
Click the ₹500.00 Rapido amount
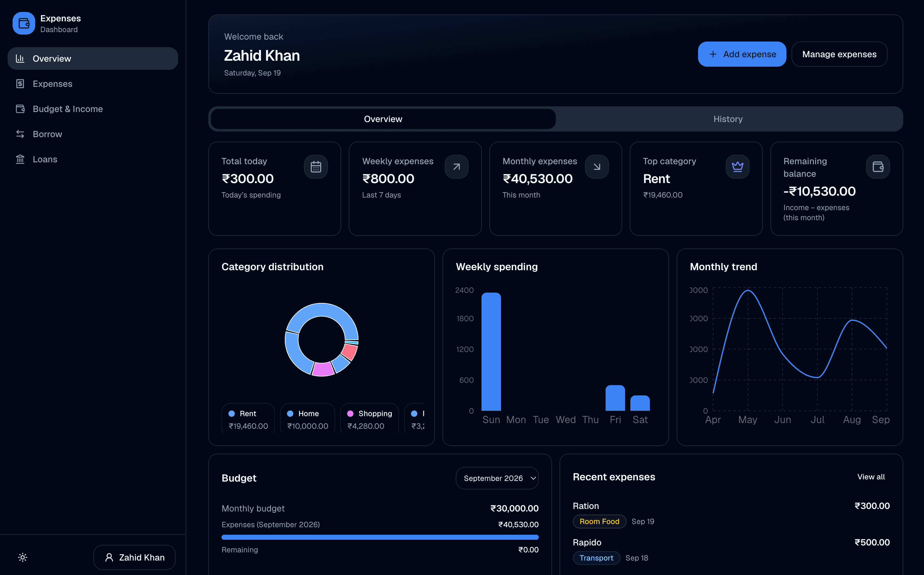click(872, 542)
